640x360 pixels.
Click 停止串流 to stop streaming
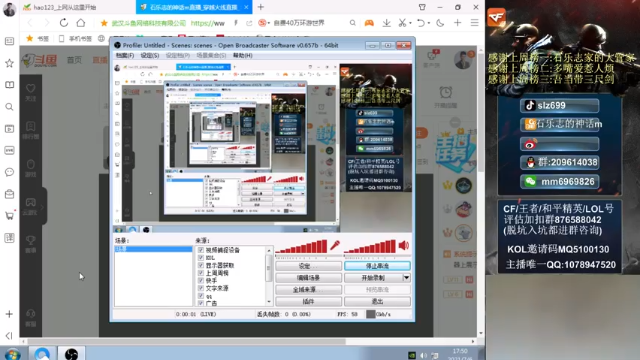pyautogui.click(x=377, y=266)
